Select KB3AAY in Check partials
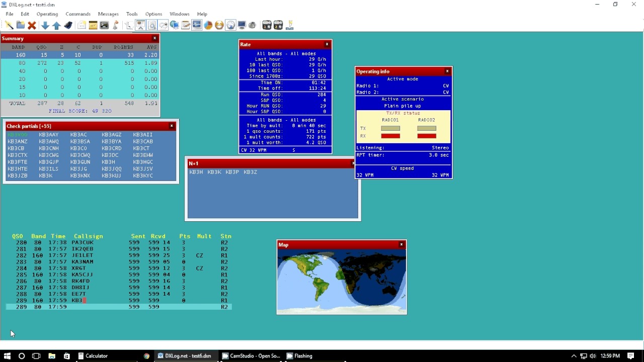This screenshot has width=644, height=362. click(49, 135)
